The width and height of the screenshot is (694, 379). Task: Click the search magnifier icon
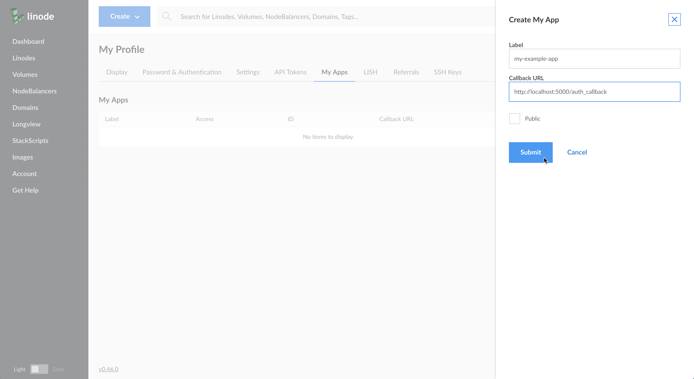(x=166, y=16)
